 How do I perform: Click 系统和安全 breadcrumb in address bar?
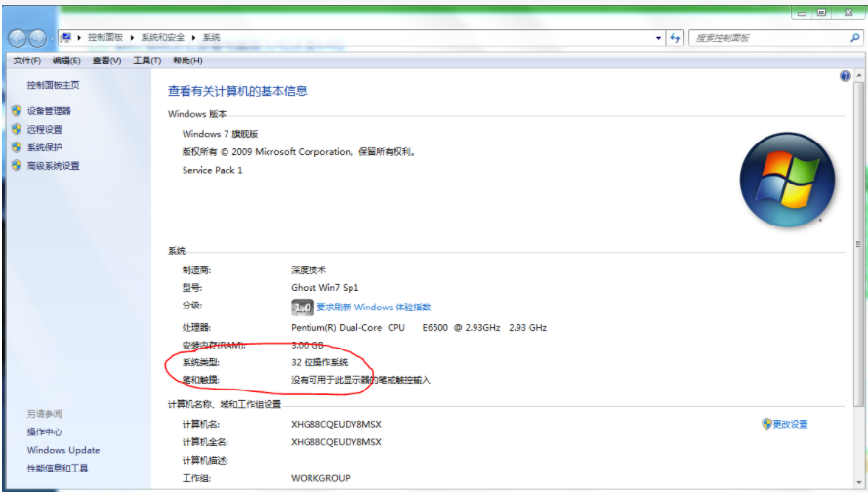pos(163,38)
